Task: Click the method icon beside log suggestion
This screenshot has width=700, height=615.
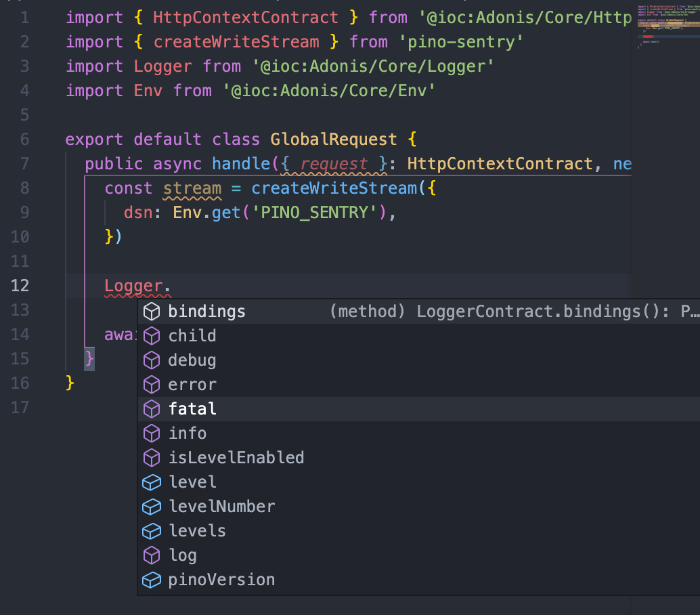Action: [x=151, y=555]
